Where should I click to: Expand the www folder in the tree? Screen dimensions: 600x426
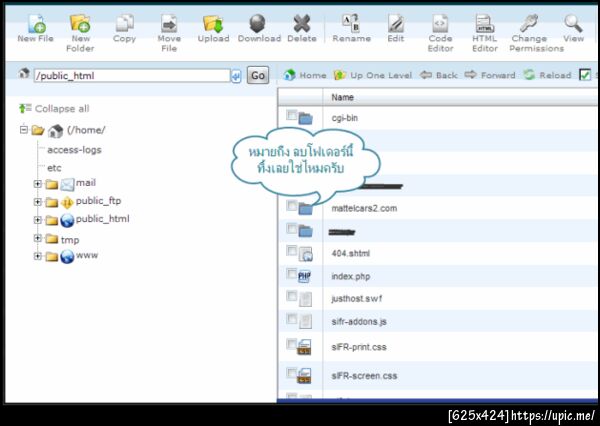(38, 256)
